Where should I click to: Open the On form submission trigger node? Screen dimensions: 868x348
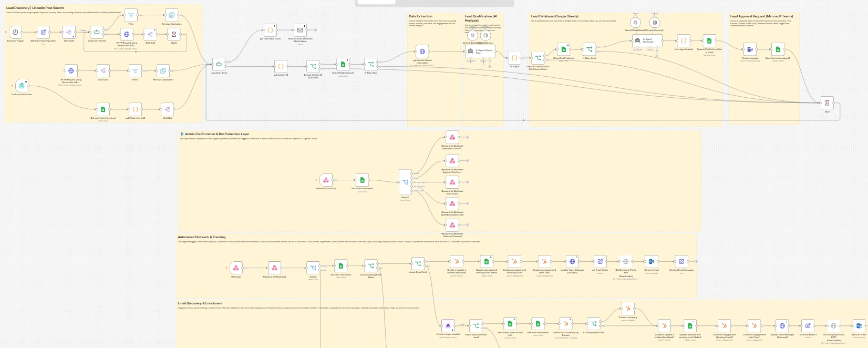[22, 86]
